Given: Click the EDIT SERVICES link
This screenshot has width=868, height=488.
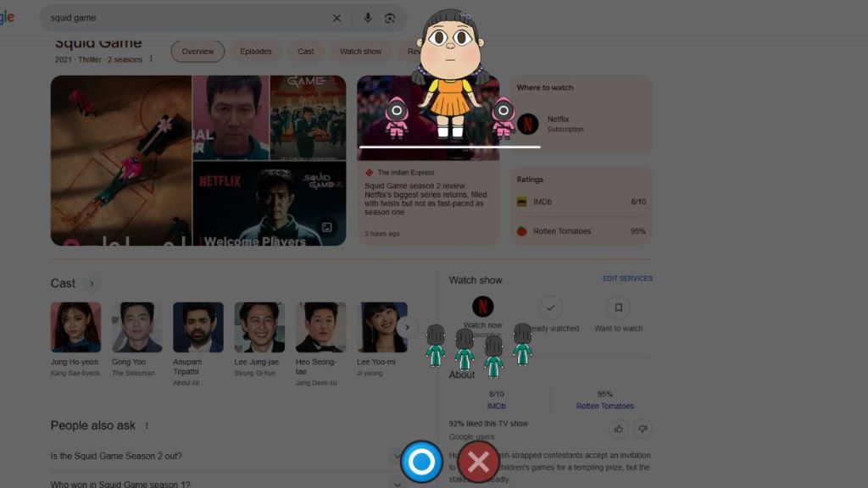Looking at the screenshot, I should (627, 279).
